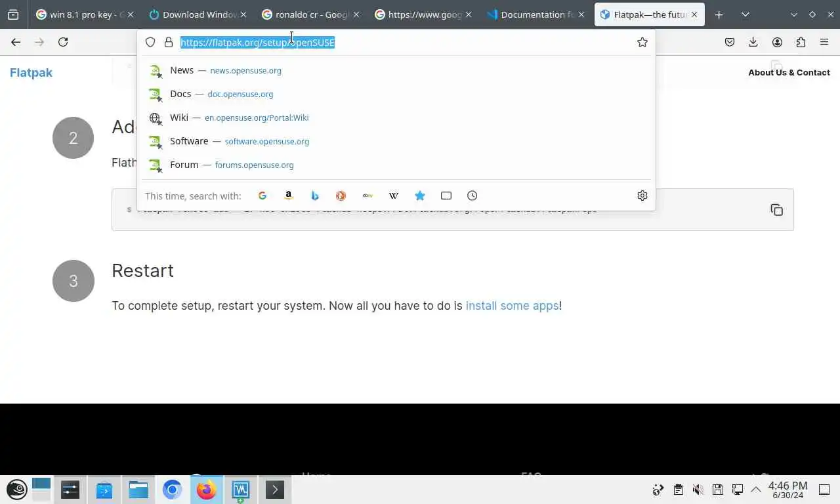Click the muted volume tray icon

[698, 490]
